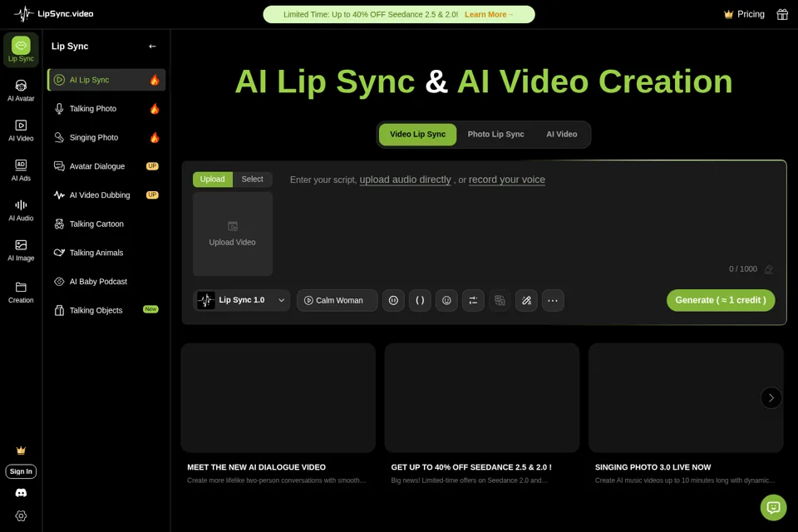
Task: Click the 0 / 1000 character counter
Action: click(x=743, y=268)
